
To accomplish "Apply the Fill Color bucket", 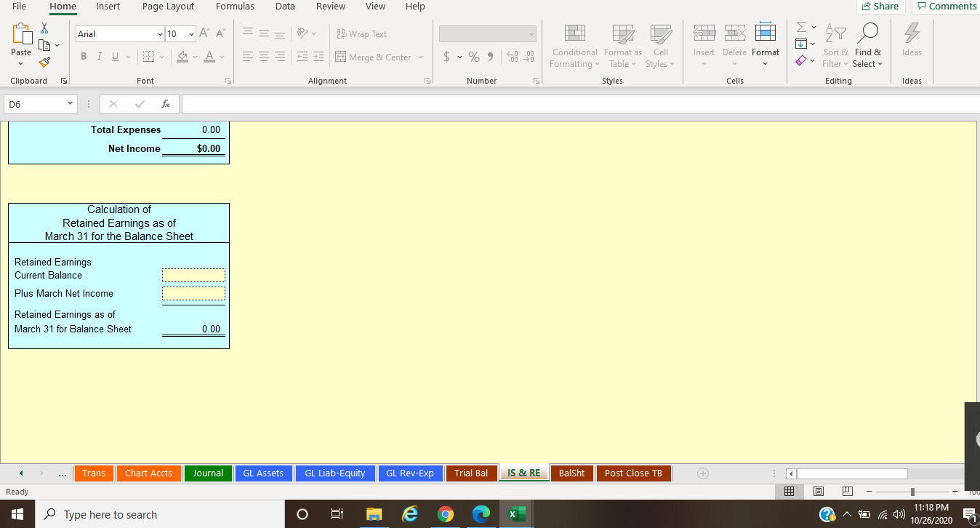I will pos(182,57).
